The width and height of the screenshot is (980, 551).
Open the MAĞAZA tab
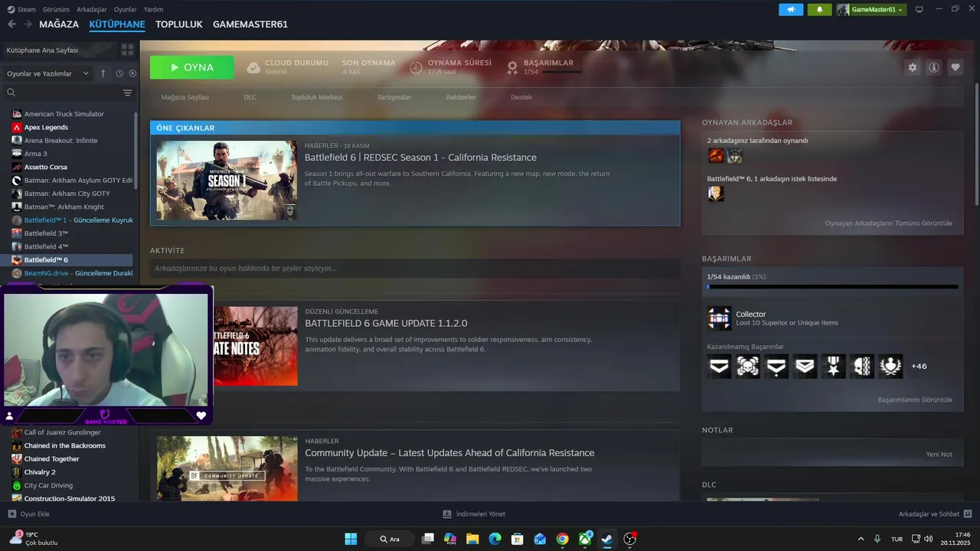tap(59, 24)
